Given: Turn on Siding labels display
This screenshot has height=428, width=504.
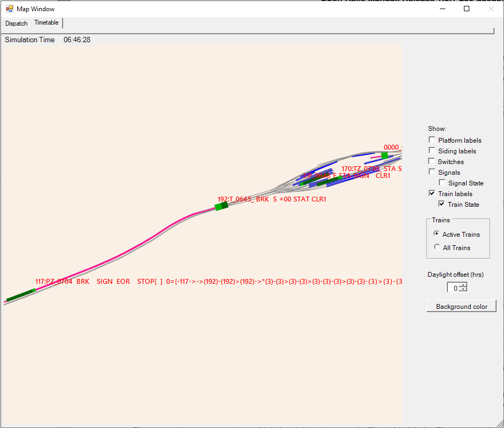Looking at the screenshot, I should tap(432, 151).
